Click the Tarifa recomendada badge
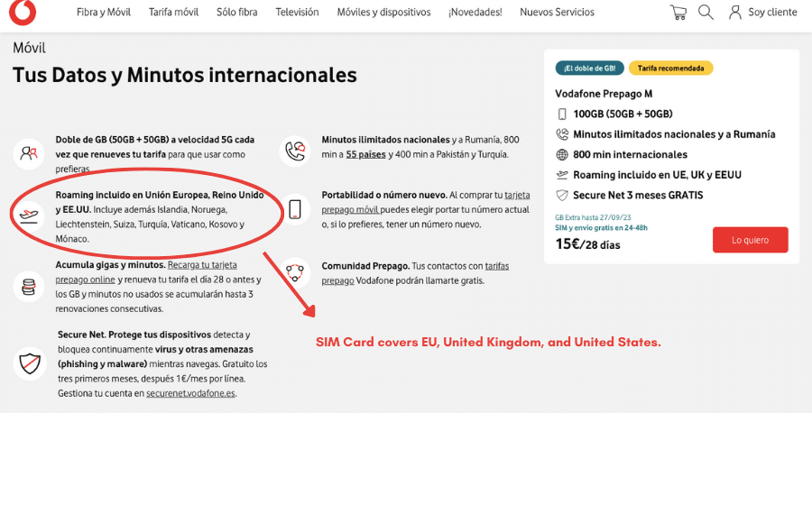 [670, 69]
